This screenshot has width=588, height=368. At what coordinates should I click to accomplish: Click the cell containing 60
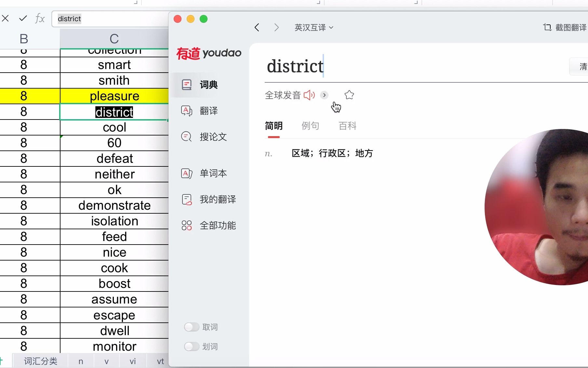(114, 143)
